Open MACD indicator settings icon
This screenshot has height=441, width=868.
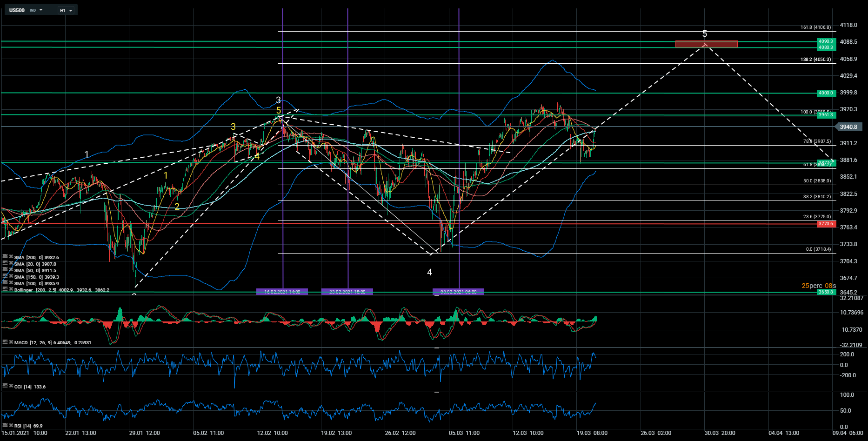(5, 342)
